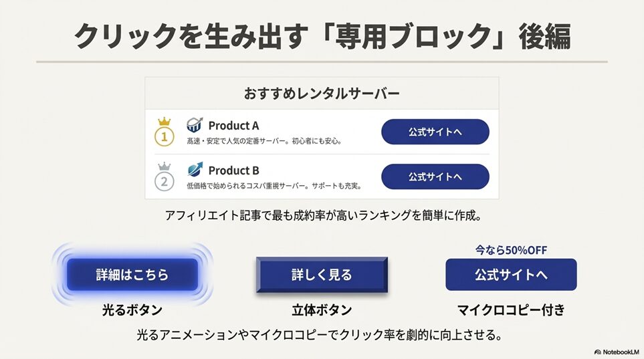Click the マイクロコピー付き label

pos(511,310)
